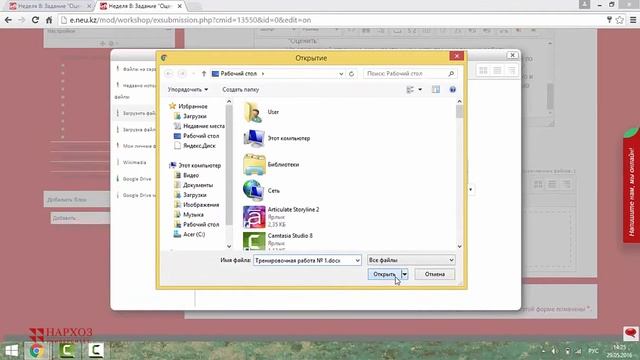Viewport: 640px width, 360px height.
Task: Expand the Рабочий стол breadcrumb chevron
Action: click(263, 74)
